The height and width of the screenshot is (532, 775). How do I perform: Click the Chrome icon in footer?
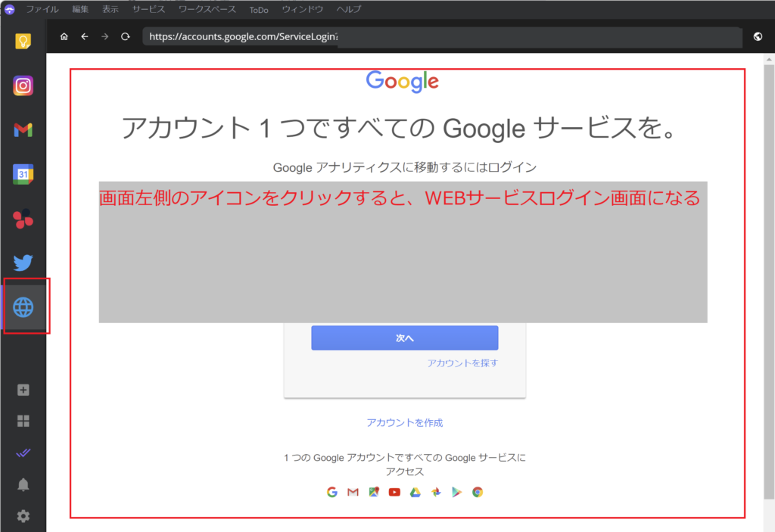tap(478, 492)
